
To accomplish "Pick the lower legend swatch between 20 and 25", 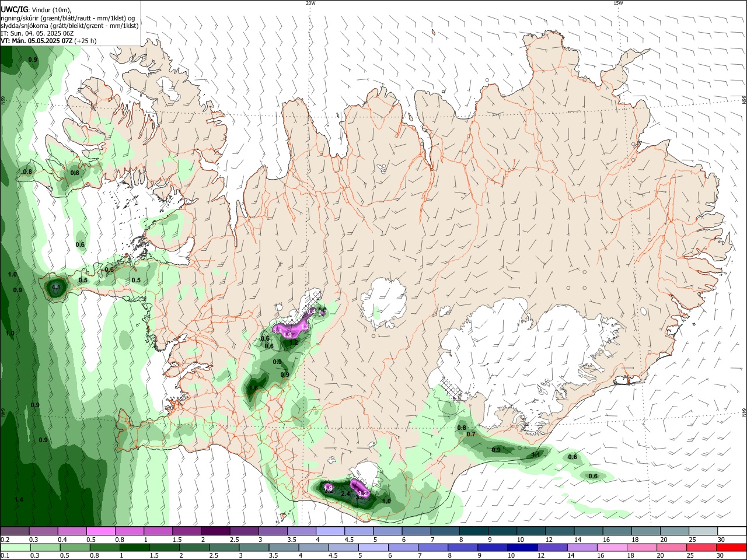I will [672, 547].
